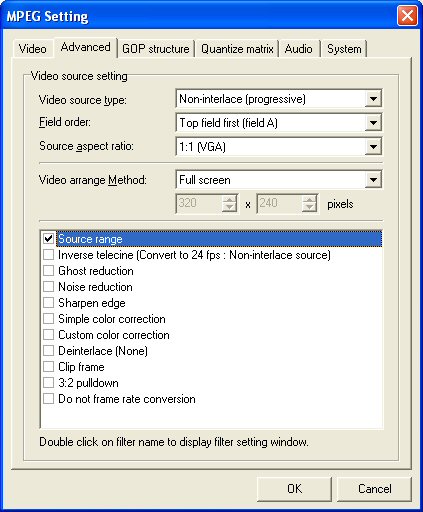Open the GOP structure tab

click(x=156, y=49)
